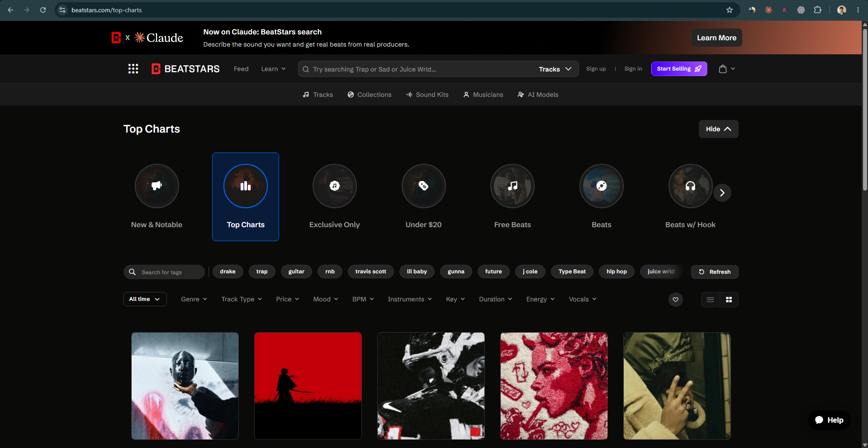Expand the Key filter
868x448 pixels.
coord(455,299)
